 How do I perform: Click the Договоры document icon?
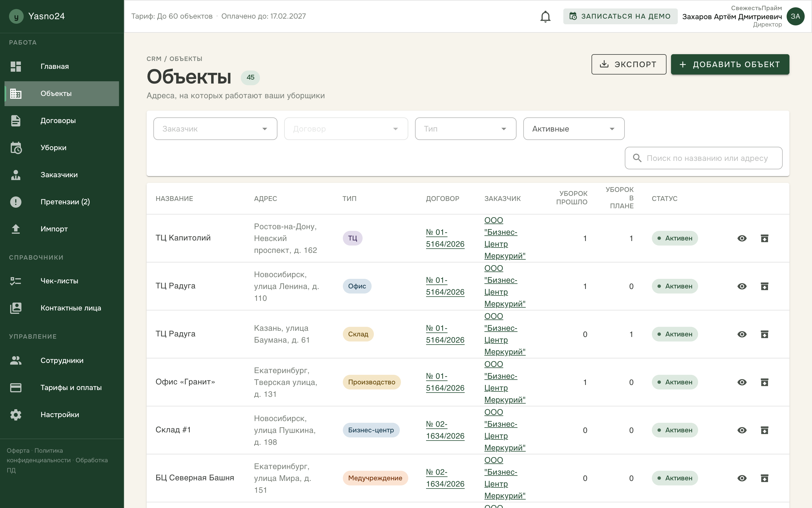(16, 121)
